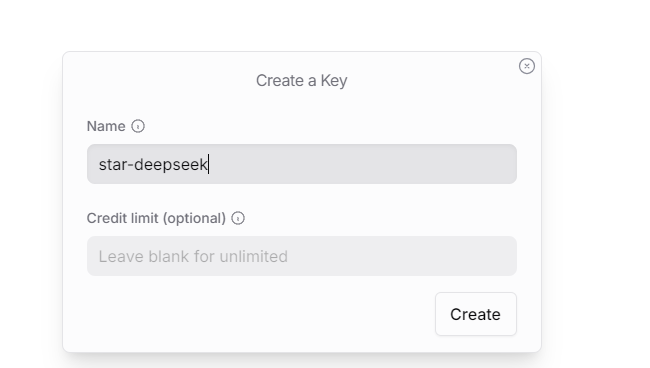
Task: Show the Name field info tooltip icon
Action: click(x=138, y=126)
